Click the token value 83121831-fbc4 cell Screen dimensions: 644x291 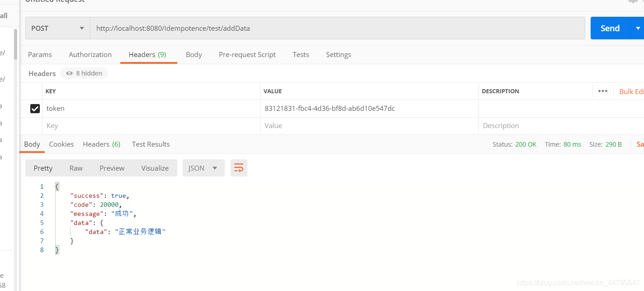pos(369,109)
